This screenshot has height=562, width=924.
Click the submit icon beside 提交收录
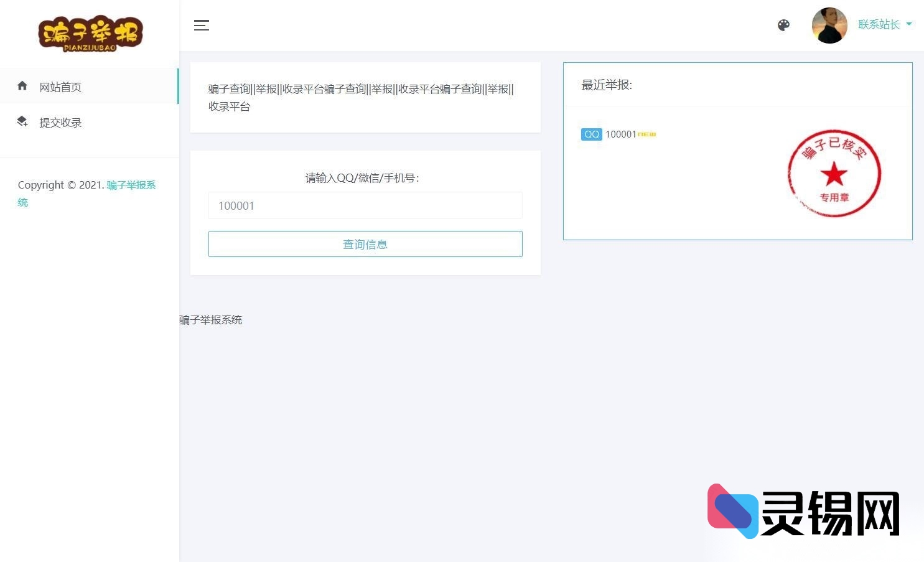22,122
